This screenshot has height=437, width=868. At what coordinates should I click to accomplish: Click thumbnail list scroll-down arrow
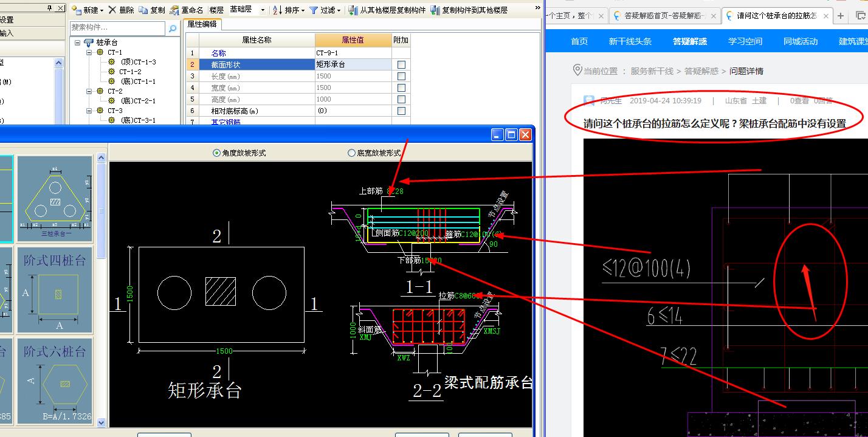[101, 422]
